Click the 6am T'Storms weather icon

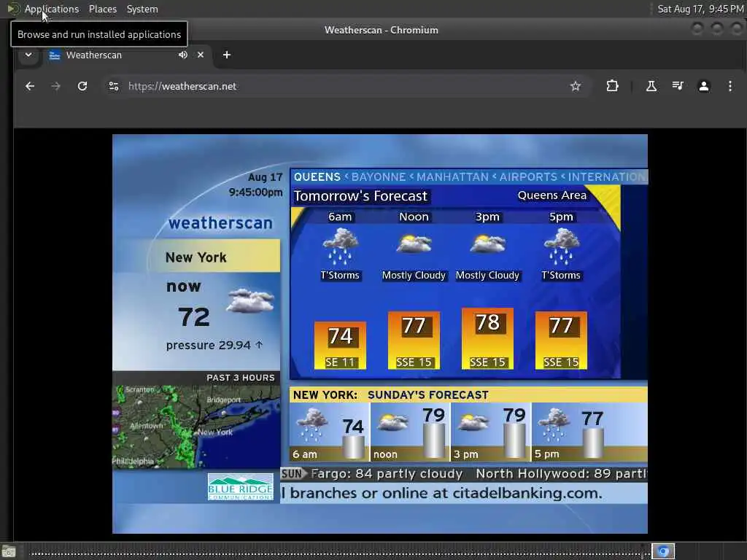[340, 246]
